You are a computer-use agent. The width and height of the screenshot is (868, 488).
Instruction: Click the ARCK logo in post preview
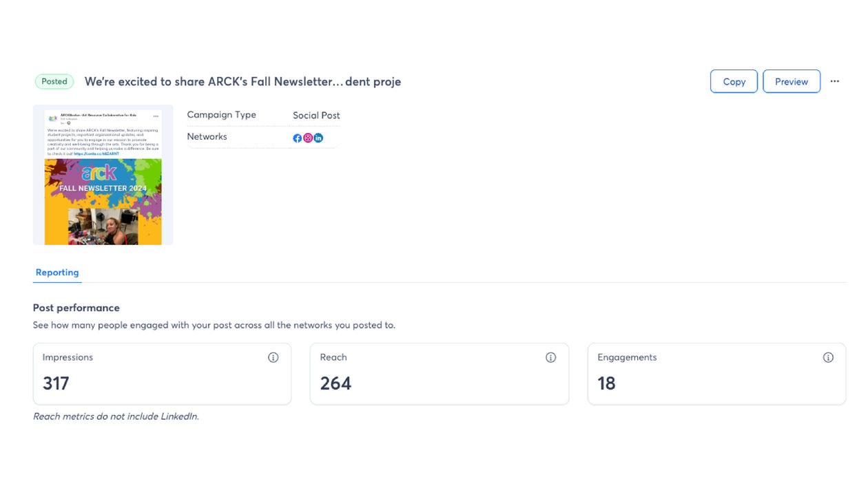click(x=53, y=118)
